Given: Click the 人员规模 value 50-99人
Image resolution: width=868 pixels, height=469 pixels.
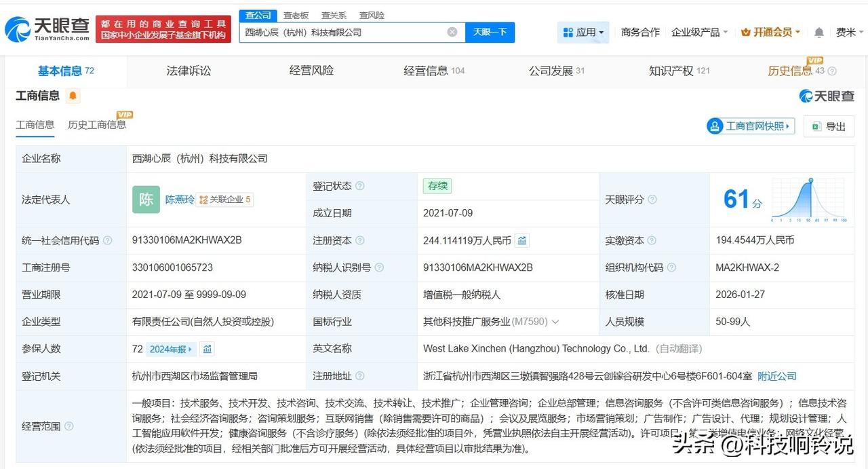Looking at the screenshot, I should tap(733, 322).
